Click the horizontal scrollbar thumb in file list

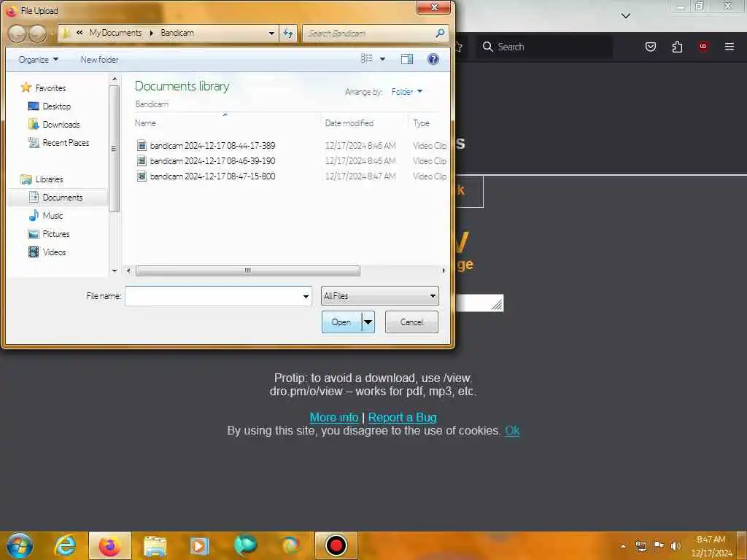point(248,271)
